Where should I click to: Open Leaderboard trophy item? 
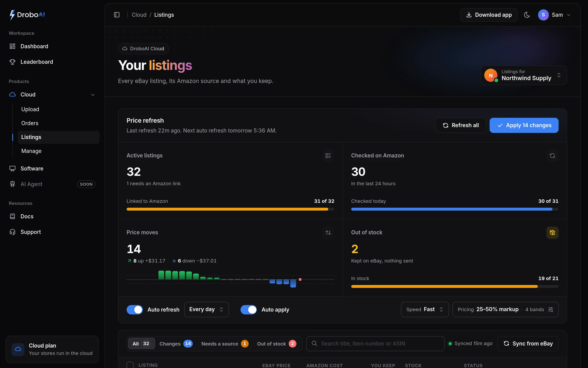pos(52,62)
